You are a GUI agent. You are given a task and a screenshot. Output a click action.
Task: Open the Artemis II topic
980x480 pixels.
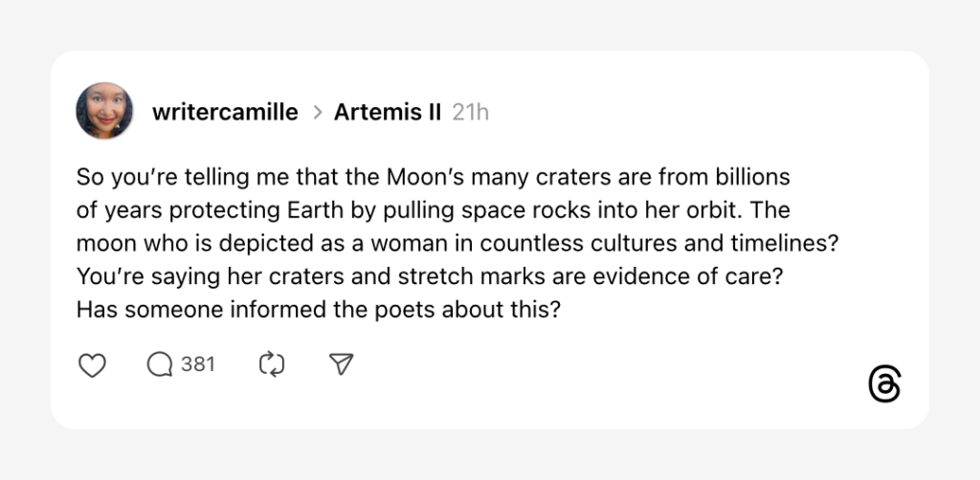[387, 112]
